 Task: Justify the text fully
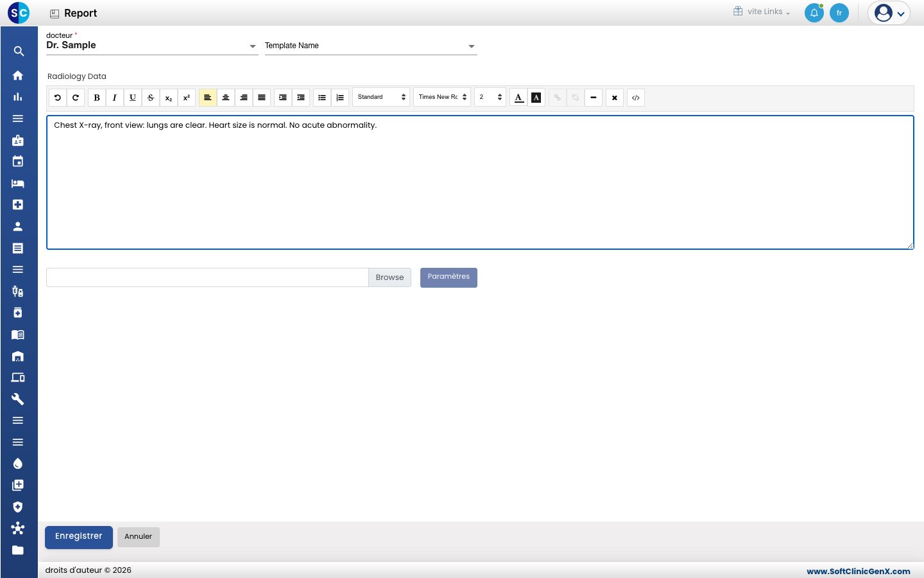[262, 98]
